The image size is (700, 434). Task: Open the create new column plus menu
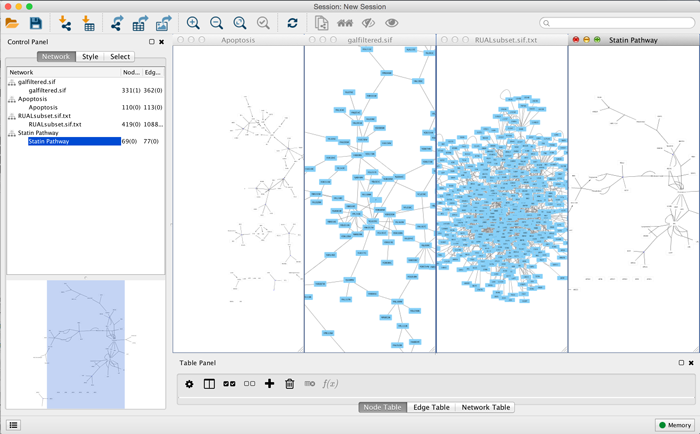click(x=269, y=384)
